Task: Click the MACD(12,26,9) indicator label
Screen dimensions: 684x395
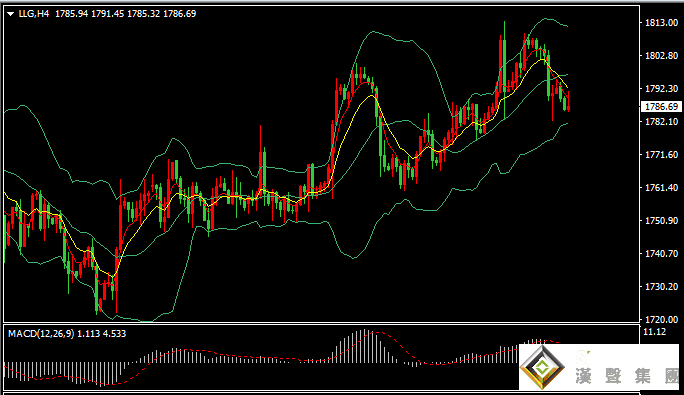Action: click(x=41, y=334)
